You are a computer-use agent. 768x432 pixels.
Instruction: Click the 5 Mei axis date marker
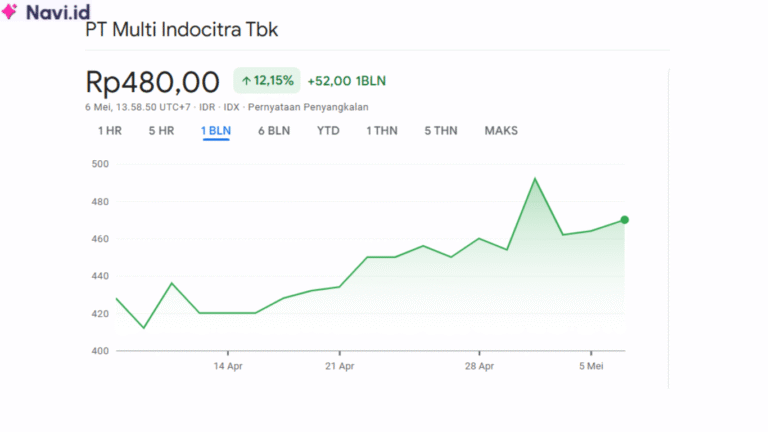coord(591,366)
